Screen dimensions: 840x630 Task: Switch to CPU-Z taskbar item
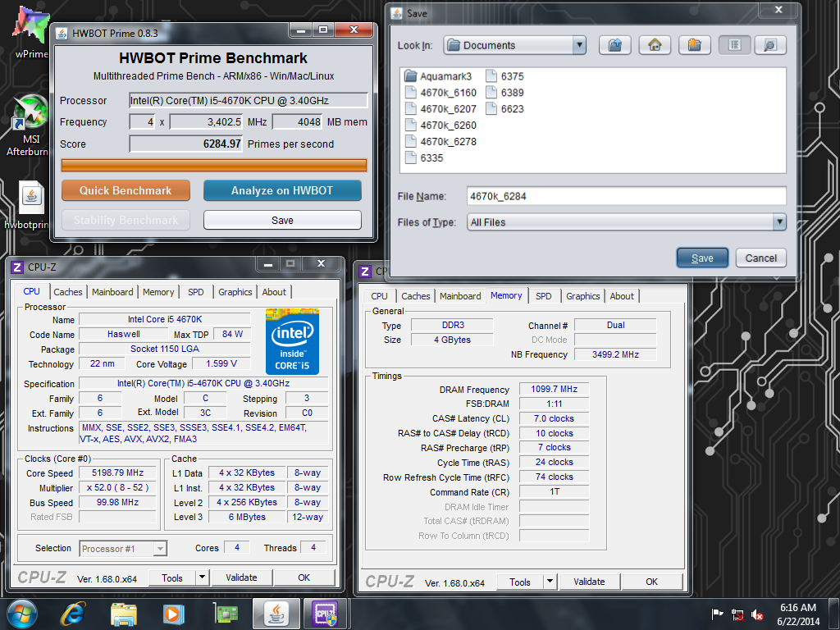326,614
